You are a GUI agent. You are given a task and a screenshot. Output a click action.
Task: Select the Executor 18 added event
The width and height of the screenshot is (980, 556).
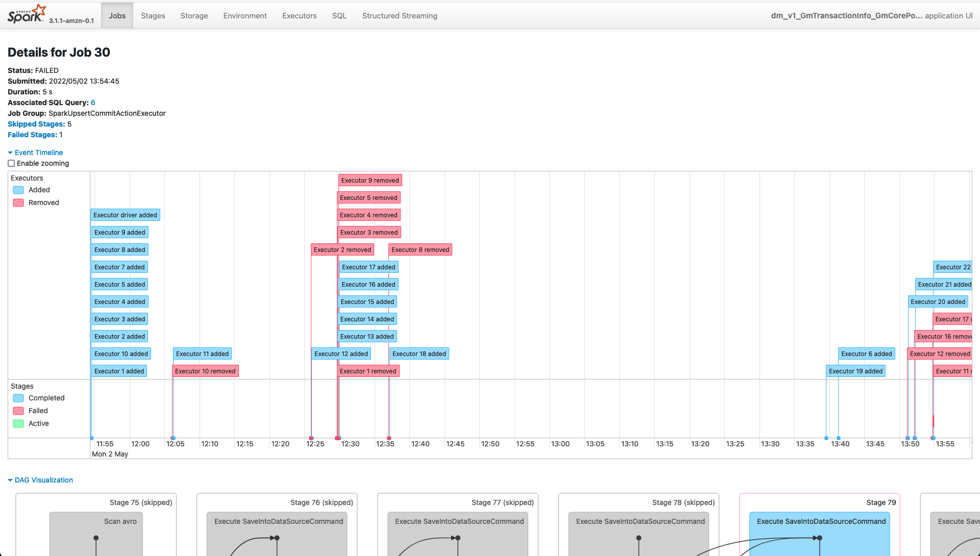(419, 354)
